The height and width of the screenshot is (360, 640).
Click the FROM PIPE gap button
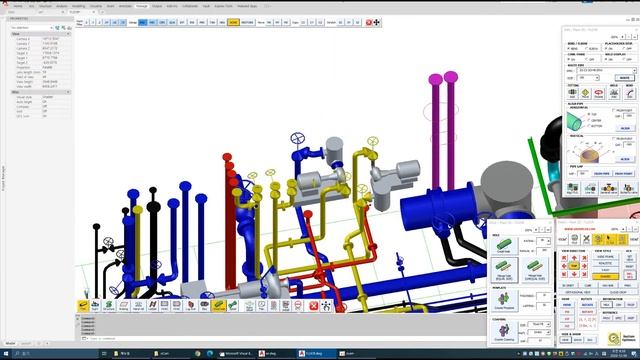[x=601, y=173]
